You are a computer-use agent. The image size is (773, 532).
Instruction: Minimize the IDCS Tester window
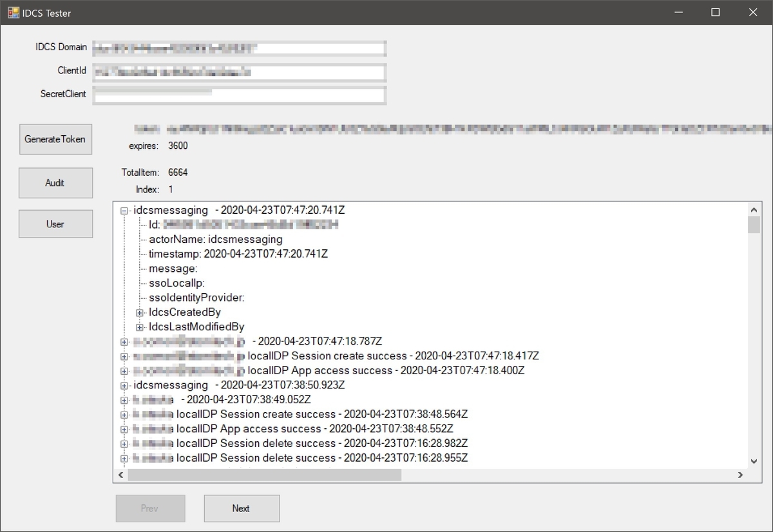click(x=678, y=12)
